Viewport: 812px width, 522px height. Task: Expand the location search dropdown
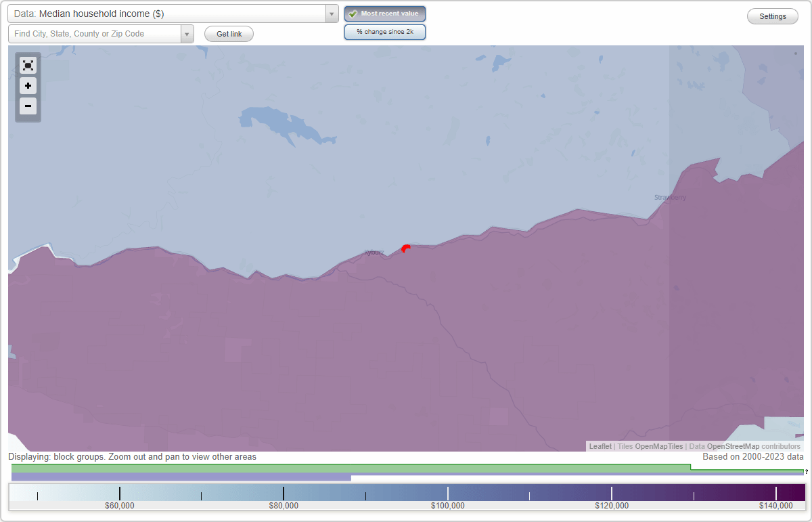pos(187,33)
